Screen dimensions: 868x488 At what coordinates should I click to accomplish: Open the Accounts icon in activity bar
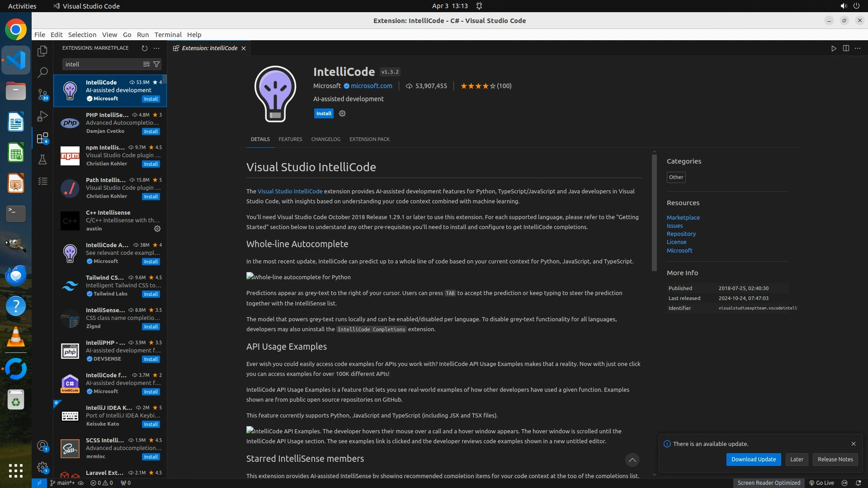[42, 446]
